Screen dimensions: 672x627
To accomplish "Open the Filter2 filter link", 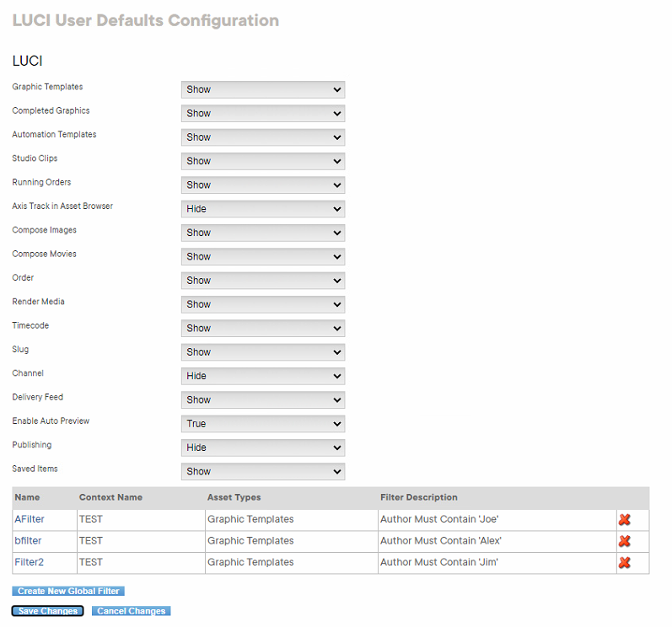I will (29, 562).
